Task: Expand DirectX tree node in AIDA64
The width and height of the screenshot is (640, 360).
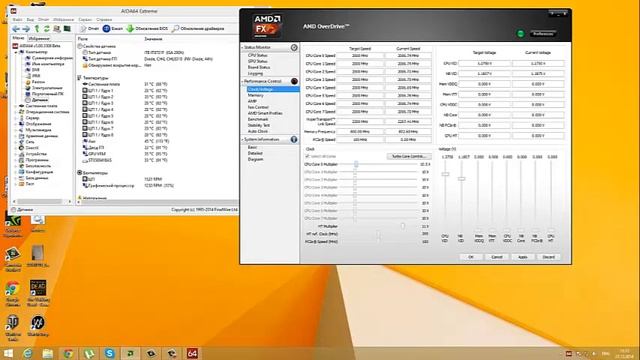Action: tap(16, 148)
